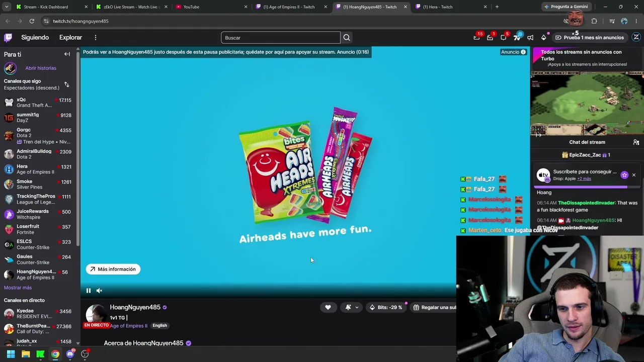Image resolution: width=644 pixels, height=362 pixels.
Task: Open the xQc channel in sidebar
Action: point(38,102)
